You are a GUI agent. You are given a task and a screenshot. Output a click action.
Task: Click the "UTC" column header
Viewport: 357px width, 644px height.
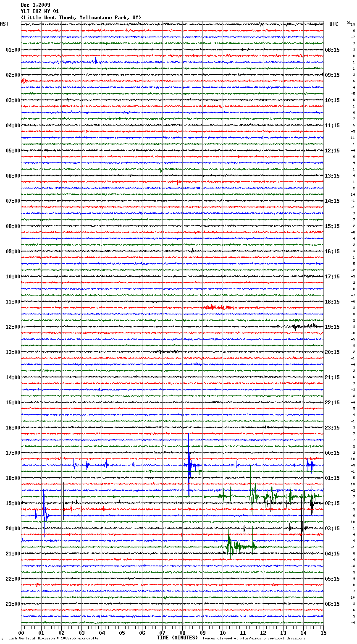click(x=334, y=24)
